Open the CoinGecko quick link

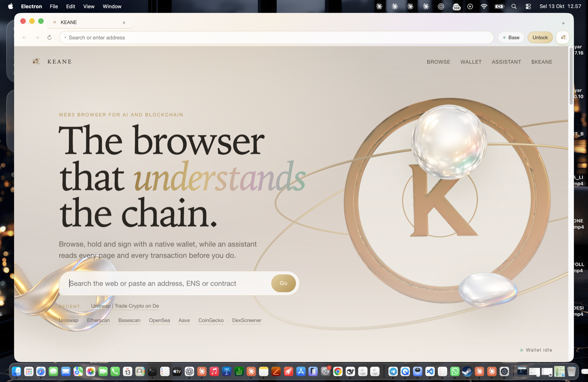coord(211,321)
